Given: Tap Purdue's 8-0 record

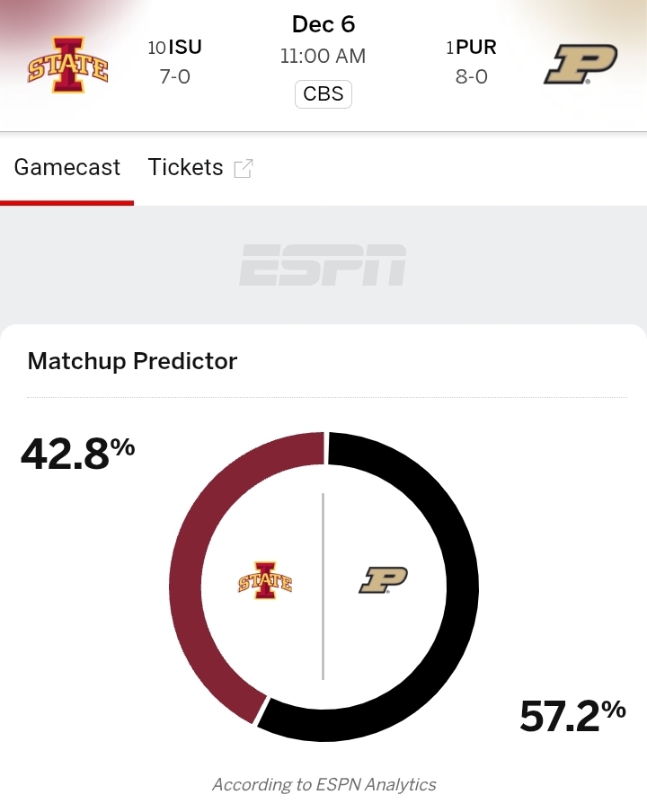Looking at the screenshot, I should (472, 77).
